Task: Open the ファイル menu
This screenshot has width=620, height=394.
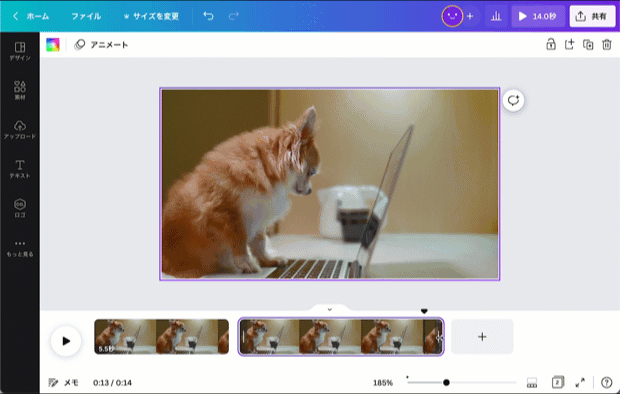Action: click(86, 16)
